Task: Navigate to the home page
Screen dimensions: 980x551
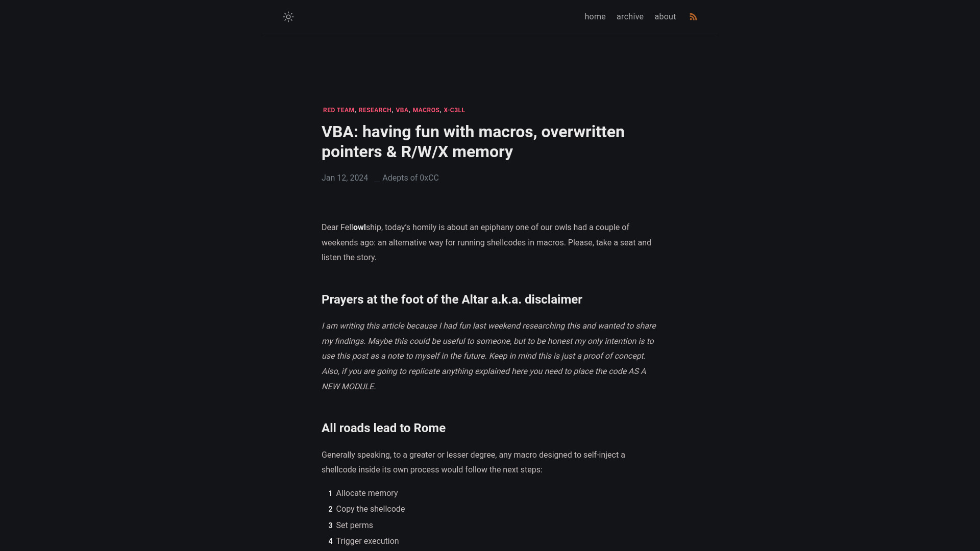Action: (x=594, y=16)
